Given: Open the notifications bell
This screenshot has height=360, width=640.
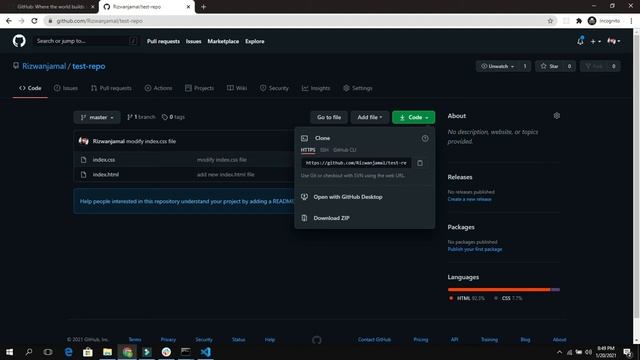Looking at the screenshot, I should pos(580,41).
